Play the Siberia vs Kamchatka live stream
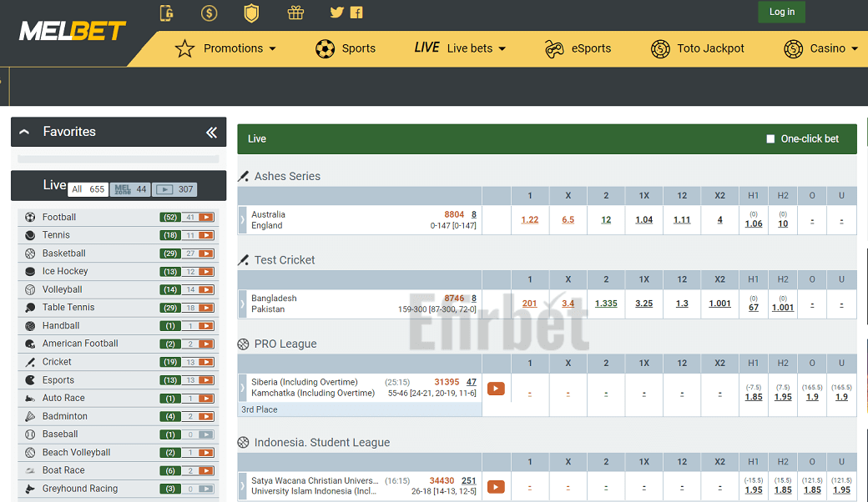Image resolution: width=868 pixels, height=502 pixels. point(496,389)
